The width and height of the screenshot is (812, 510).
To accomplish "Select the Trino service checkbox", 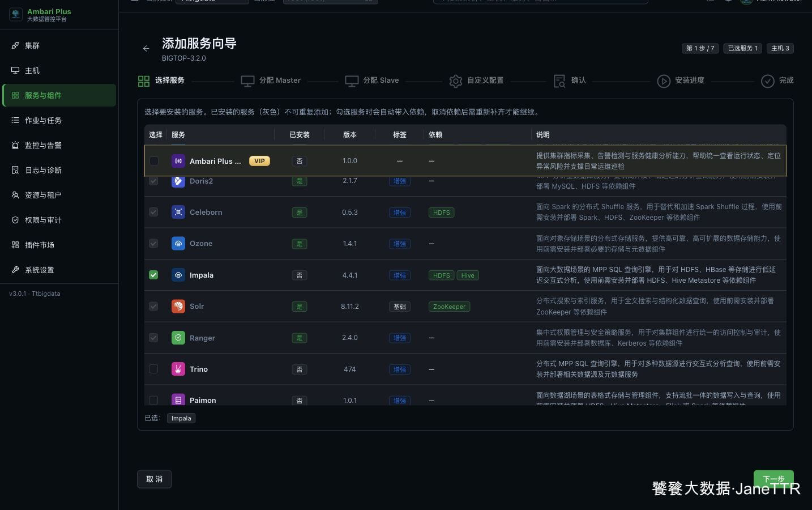I will point(153,369).
